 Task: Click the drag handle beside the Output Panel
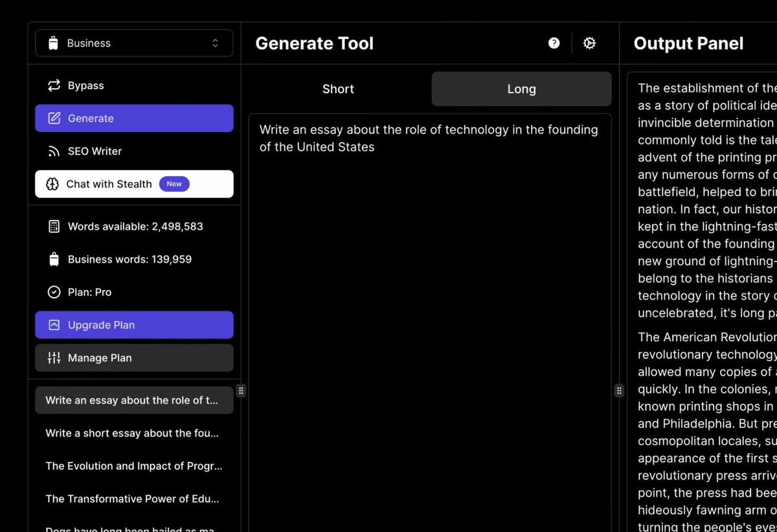(x=619, y=390)
